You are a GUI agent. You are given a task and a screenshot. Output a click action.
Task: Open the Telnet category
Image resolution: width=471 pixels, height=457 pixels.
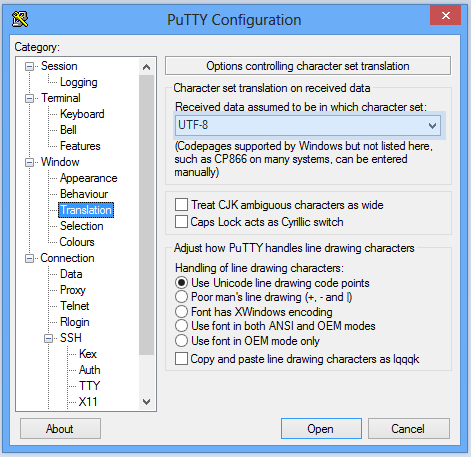coord(75,306)
